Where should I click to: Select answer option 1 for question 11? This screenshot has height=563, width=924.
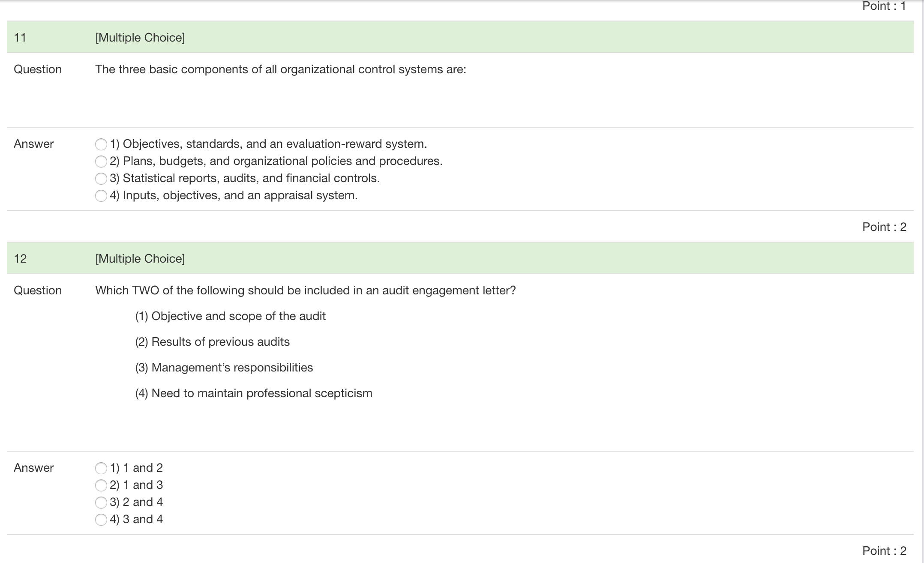(x=101, y=144)
